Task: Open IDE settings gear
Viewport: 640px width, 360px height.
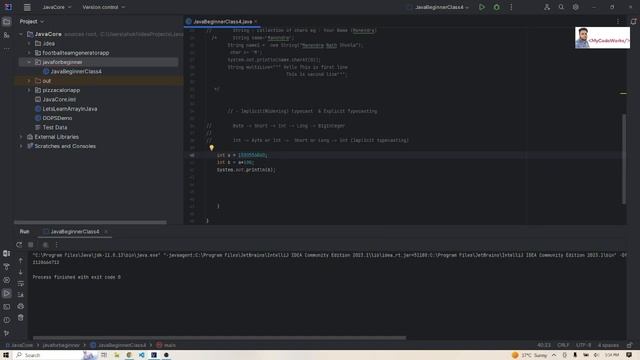Action: click(x=576, y=7)
